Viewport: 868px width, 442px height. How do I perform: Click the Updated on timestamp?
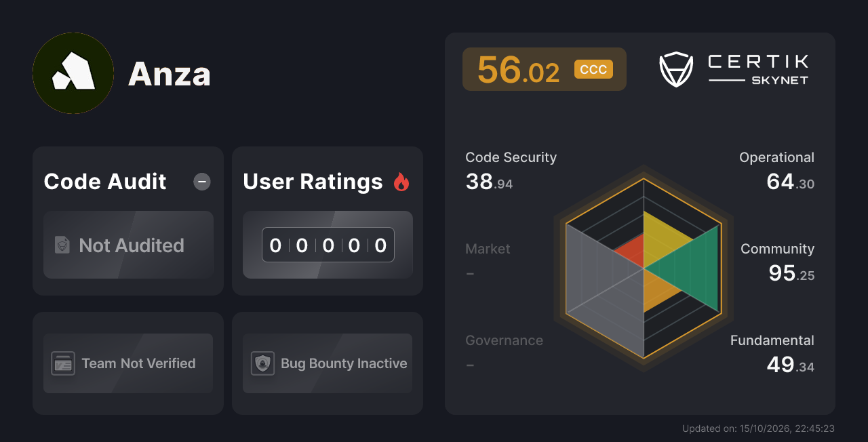coord(758,428)
